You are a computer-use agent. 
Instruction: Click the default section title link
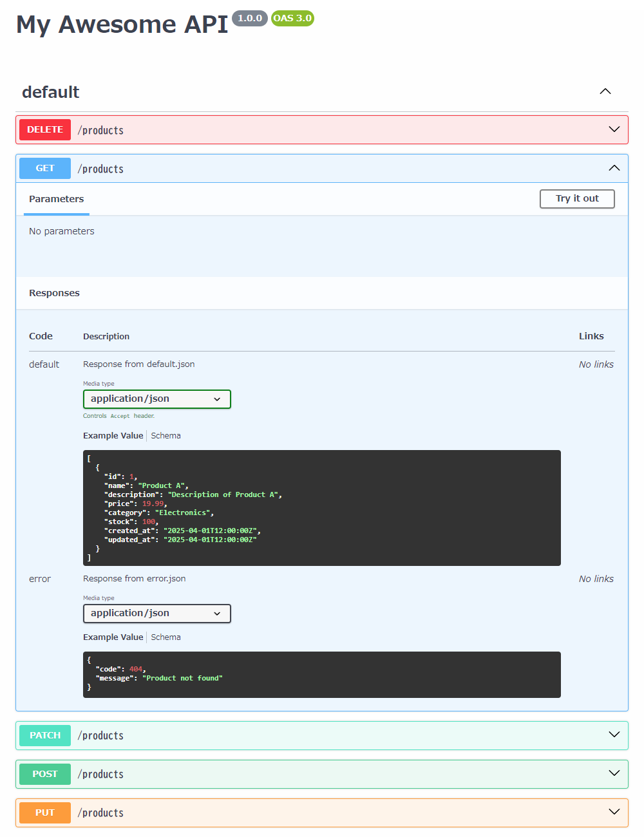(x=51, y=92)
